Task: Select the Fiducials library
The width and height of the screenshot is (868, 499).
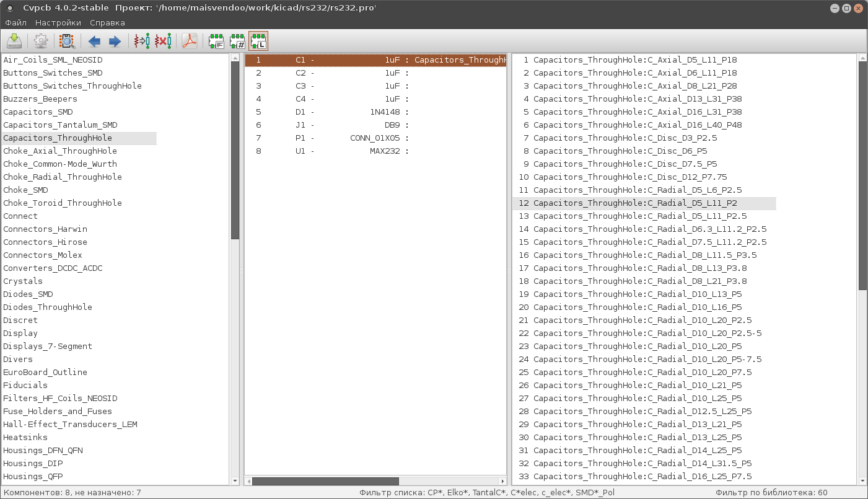Action: pyautogui.click(x=25, y=386)
